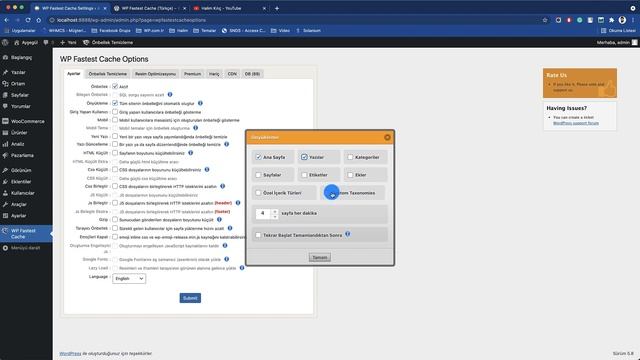Click the WordPress link in the footer
Viewport: 640px width, 360px height.
(70, 353)
